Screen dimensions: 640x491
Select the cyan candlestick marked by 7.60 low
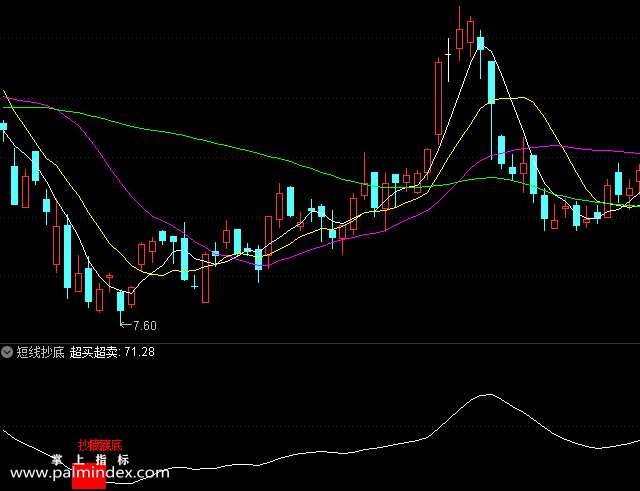point(120,308)
